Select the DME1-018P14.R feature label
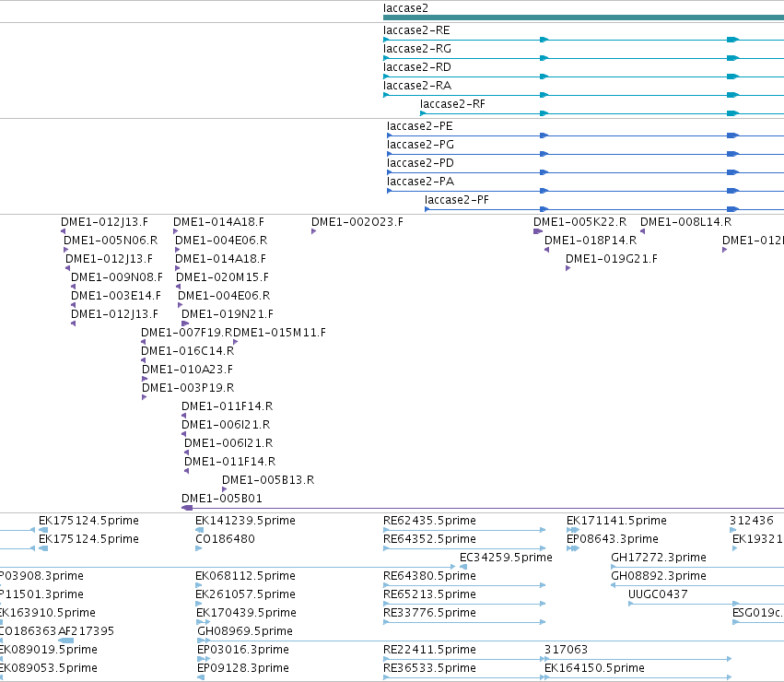784x682 pixels. click(x=591, y=241)
